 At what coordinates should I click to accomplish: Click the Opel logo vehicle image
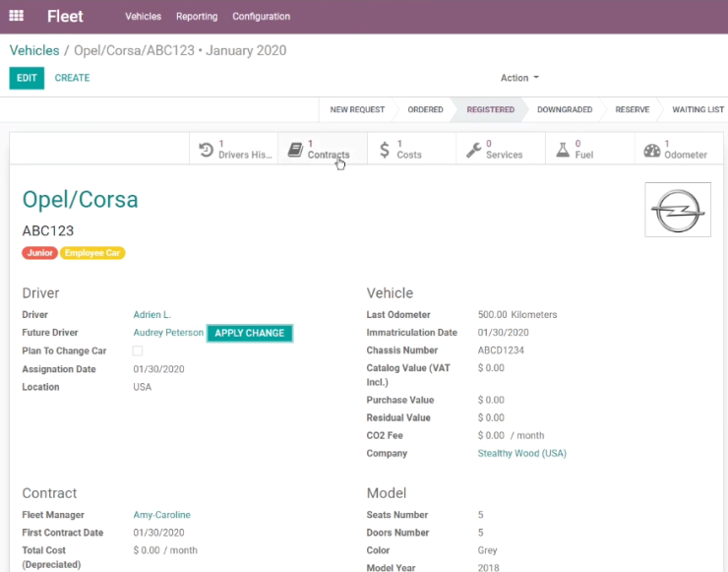click(678, 210)
